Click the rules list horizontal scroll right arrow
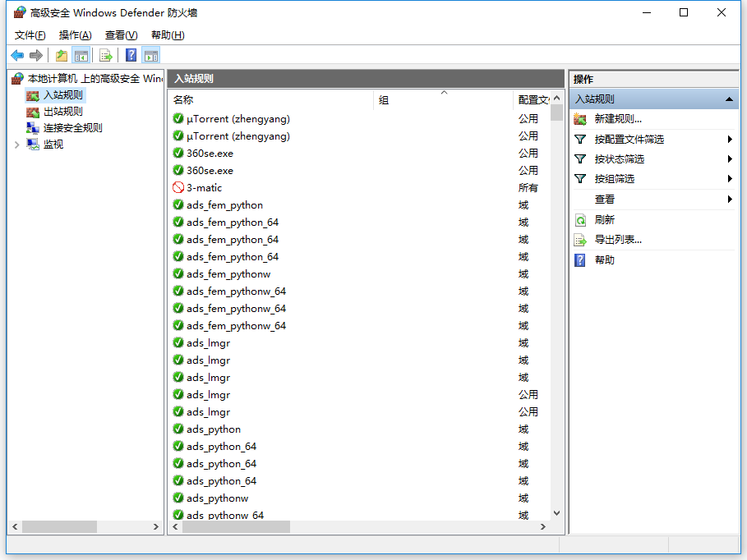 click(x=542, y=526)
